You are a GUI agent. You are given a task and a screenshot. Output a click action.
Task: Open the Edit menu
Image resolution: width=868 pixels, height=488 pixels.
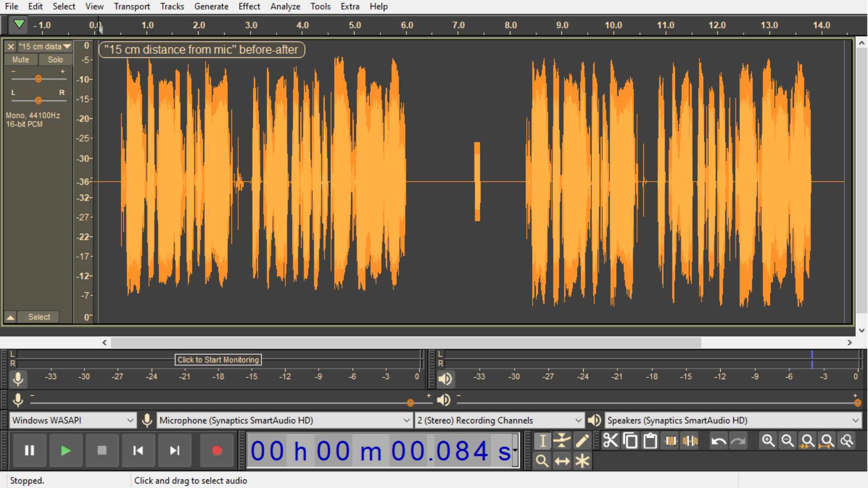[x=35, y=6]
